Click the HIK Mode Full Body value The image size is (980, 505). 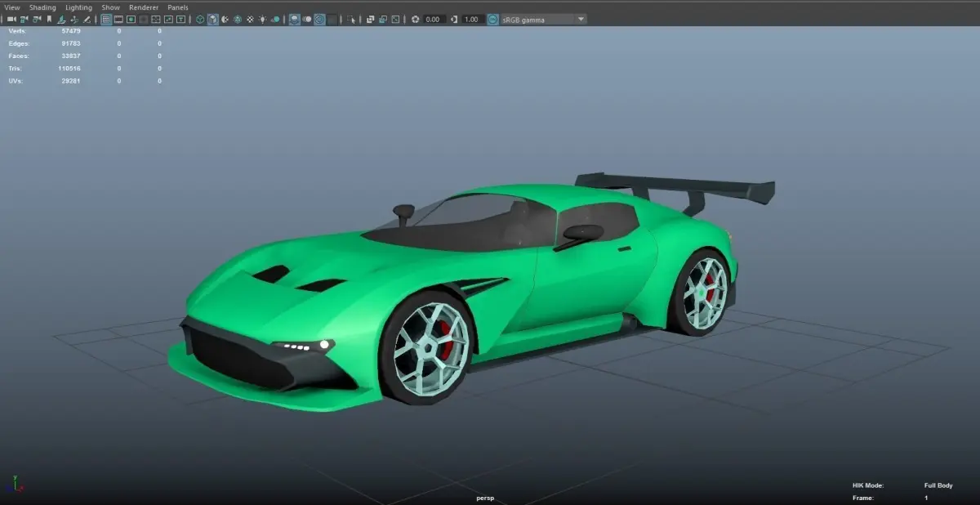click(938, 485)
